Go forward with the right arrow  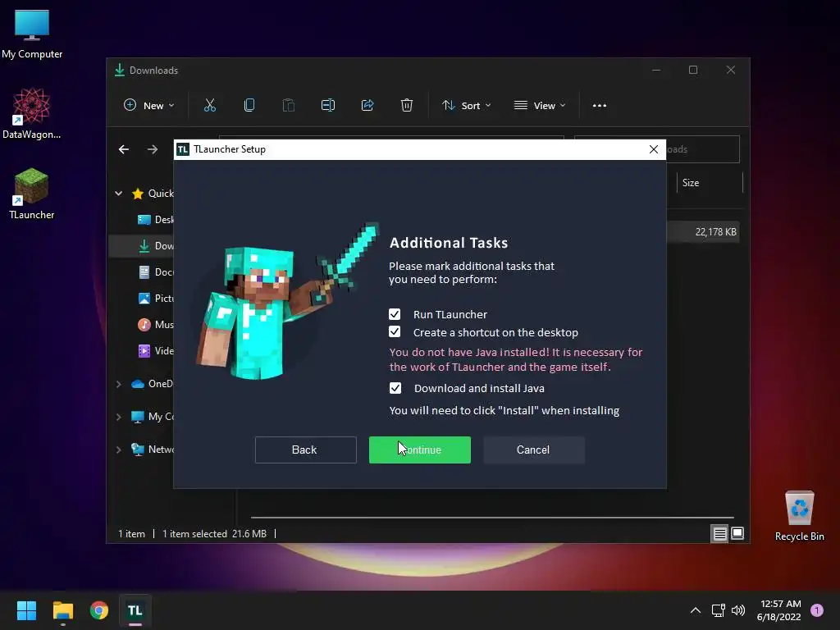point(153,149)
